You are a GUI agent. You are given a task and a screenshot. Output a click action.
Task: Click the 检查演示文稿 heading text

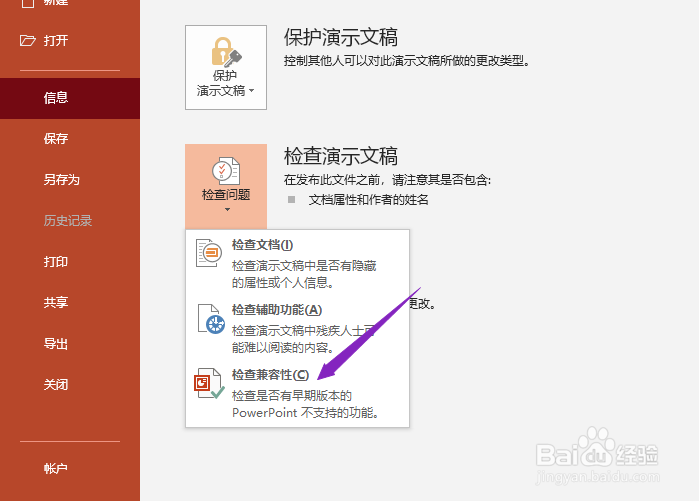[341, 156]
